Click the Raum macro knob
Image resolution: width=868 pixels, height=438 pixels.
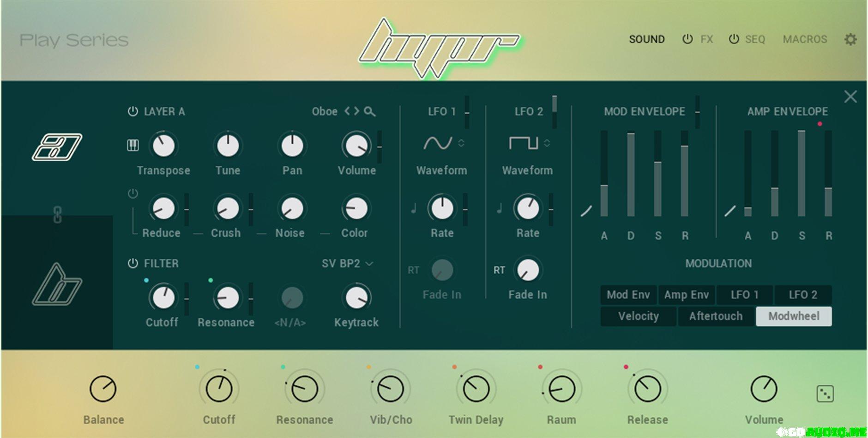pos(561,389)
